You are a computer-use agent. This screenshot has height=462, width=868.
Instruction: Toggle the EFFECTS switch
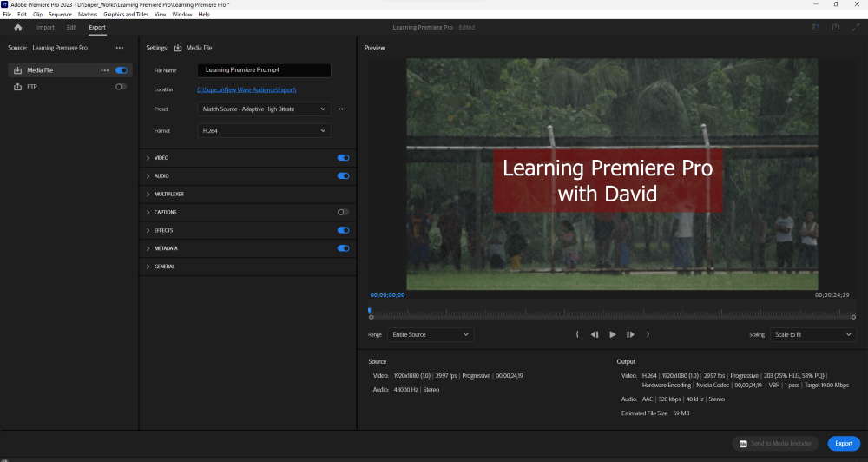(x=343, y=230)
